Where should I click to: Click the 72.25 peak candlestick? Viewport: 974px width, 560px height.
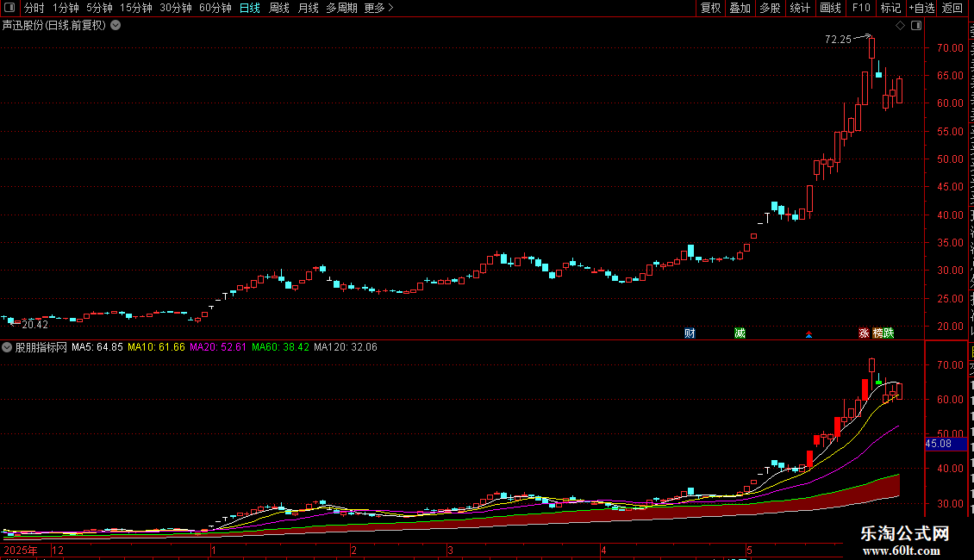(x=872, y=48)
